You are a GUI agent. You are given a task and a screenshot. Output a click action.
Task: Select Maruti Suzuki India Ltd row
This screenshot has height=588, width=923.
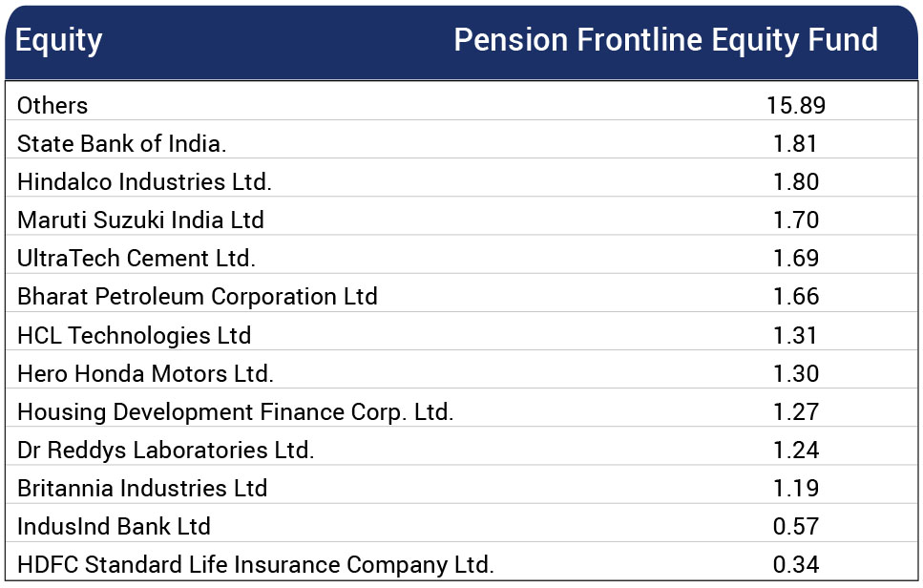462,220
